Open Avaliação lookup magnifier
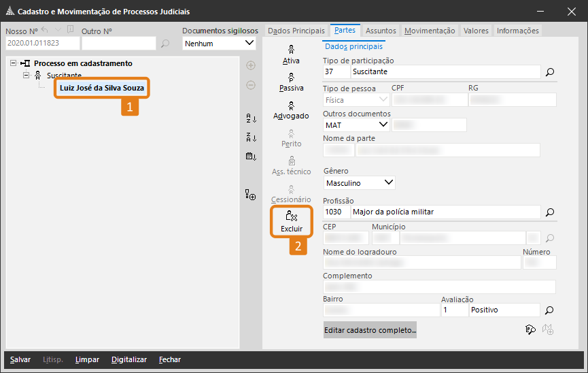This screenshot has width=588, height=373. point(550,310)
